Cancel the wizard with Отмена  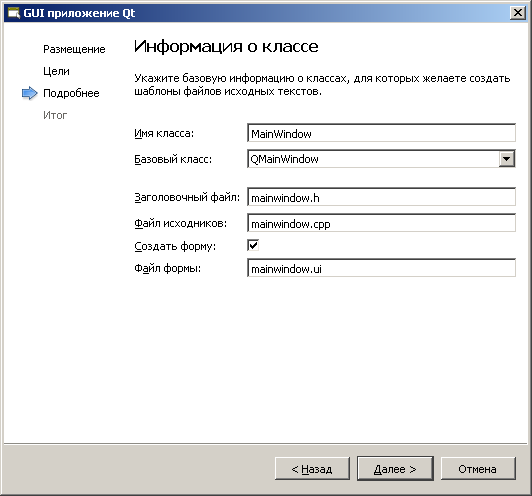tap(478, 469)
